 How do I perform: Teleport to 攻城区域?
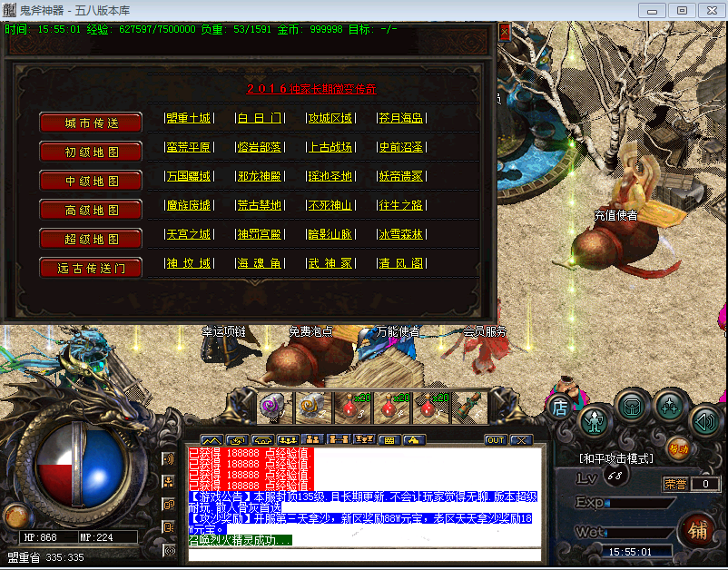pos(330,118)
